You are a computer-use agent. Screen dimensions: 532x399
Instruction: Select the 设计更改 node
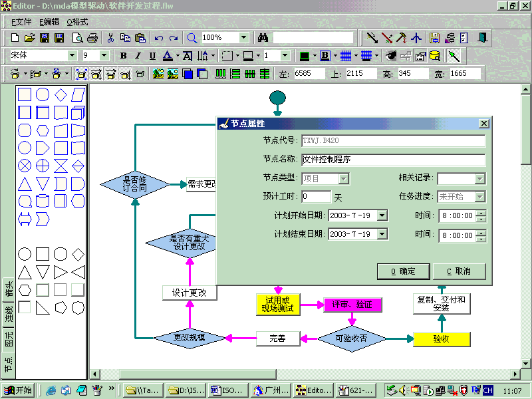[x=190, y=293]
